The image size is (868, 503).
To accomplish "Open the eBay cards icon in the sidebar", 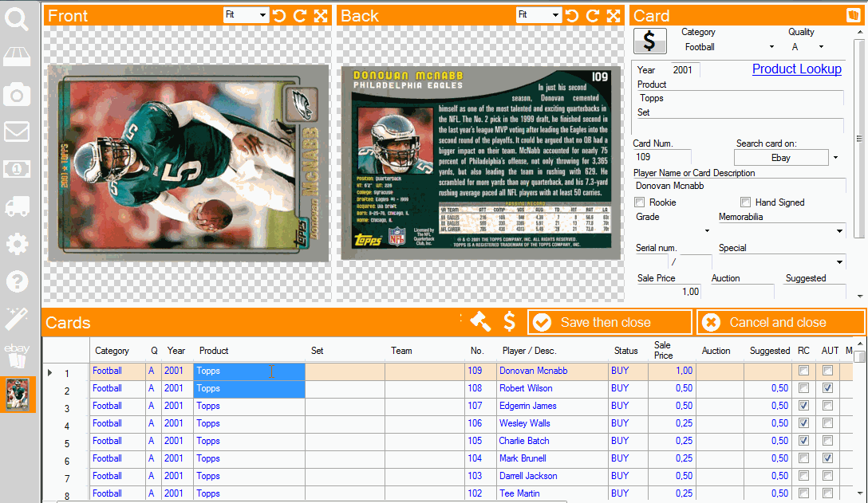I will click(17, 356).
